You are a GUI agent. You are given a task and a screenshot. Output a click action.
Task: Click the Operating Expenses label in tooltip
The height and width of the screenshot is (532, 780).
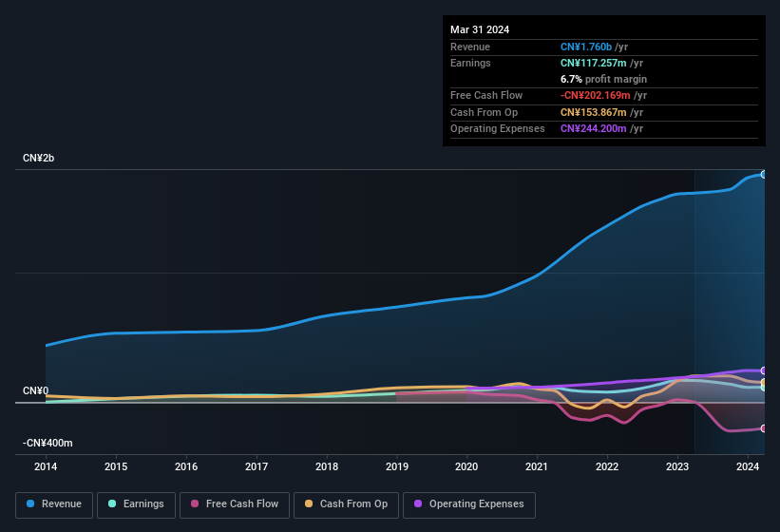point(498,128)
